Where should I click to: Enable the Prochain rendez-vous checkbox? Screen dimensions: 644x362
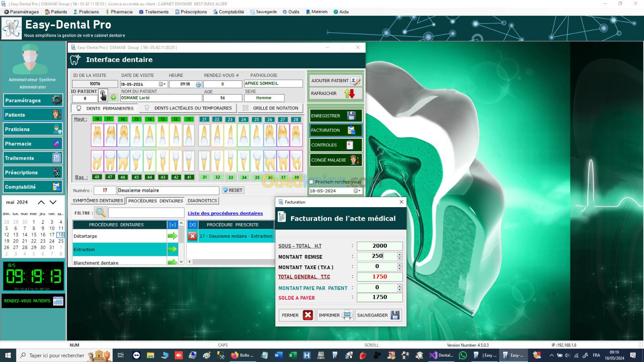(x=311, y=182)
